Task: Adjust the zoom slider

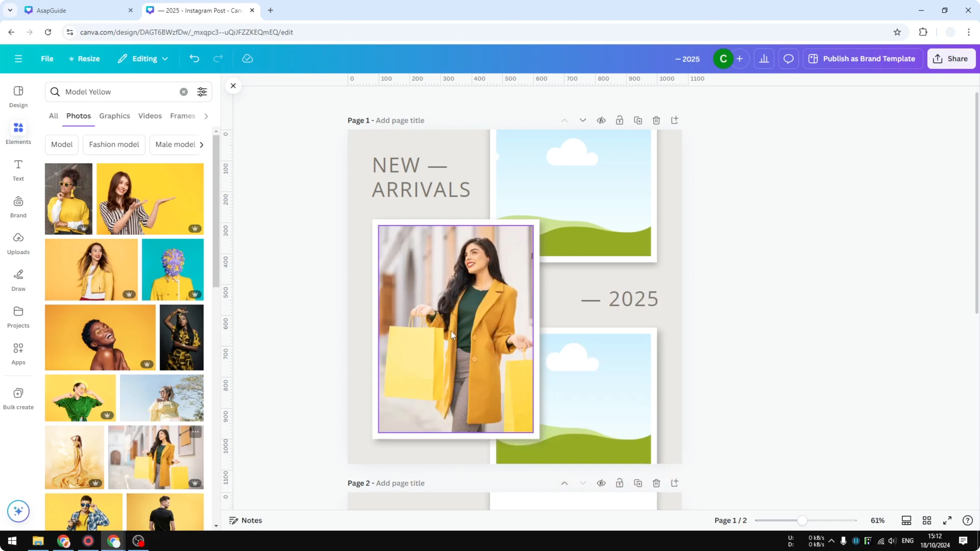Action: tap(803, 520)
